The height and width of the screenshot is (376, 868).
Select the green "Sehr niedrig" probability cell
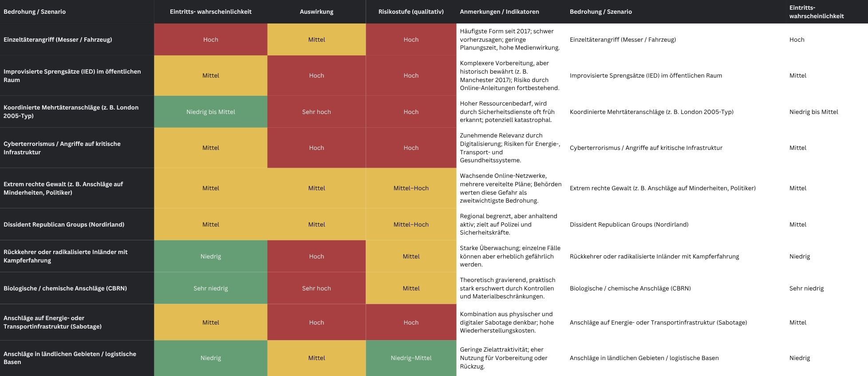point(211,288)
